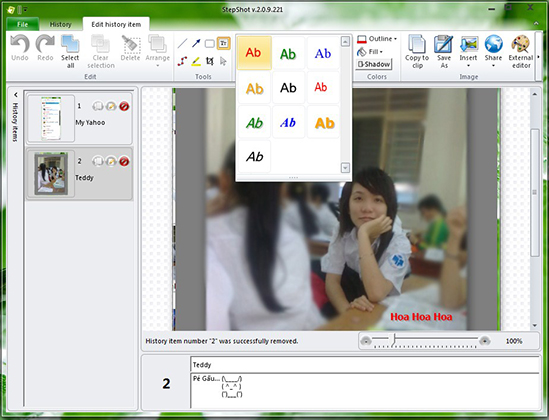The height and width of the screenshot is (420, 549).
Task: Open the Insert dropdown arrow
Action: tap(468, 65)
